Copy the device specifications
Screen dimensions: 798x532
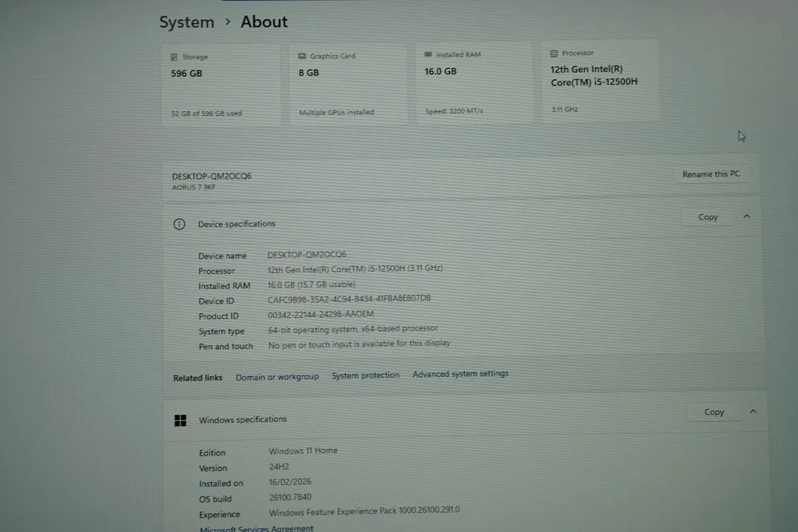pos(708,217)
